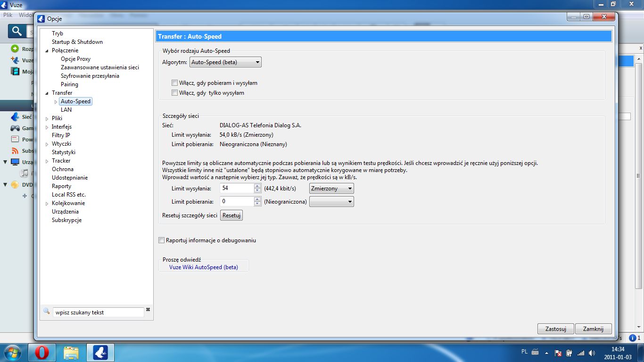Viewport: 644px width, 362px height.
Task: Click the volume speaker tray icon
Action: [592, 353]
